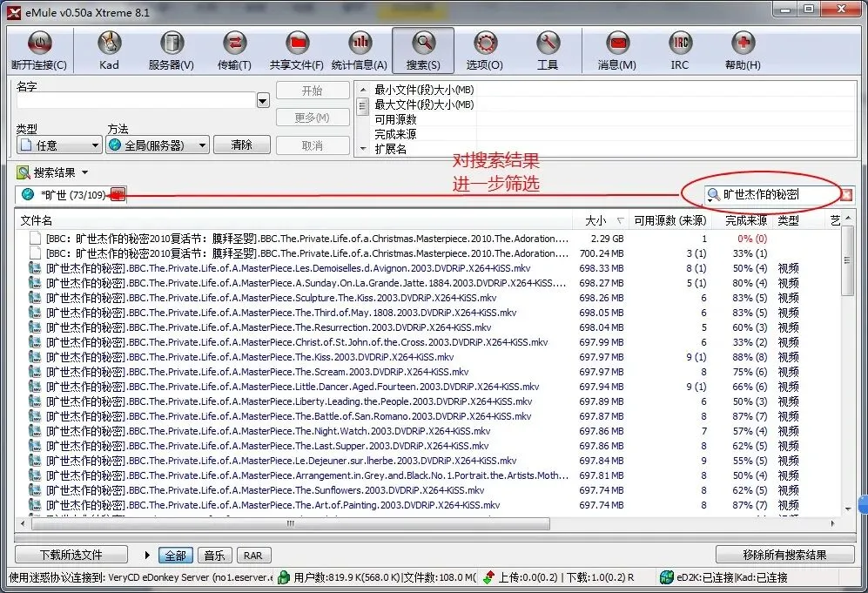
Task: Click the magnifier icon in the filter box
Action: [713, 194]
